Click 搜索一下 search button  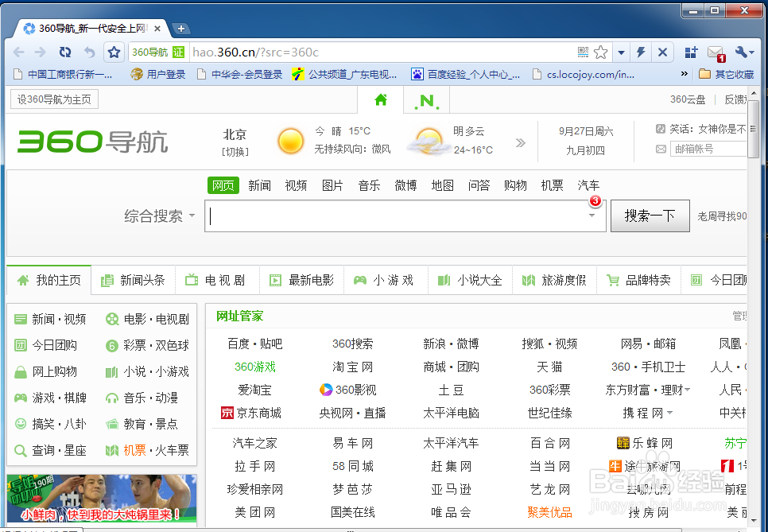click(x=650, y=216)
